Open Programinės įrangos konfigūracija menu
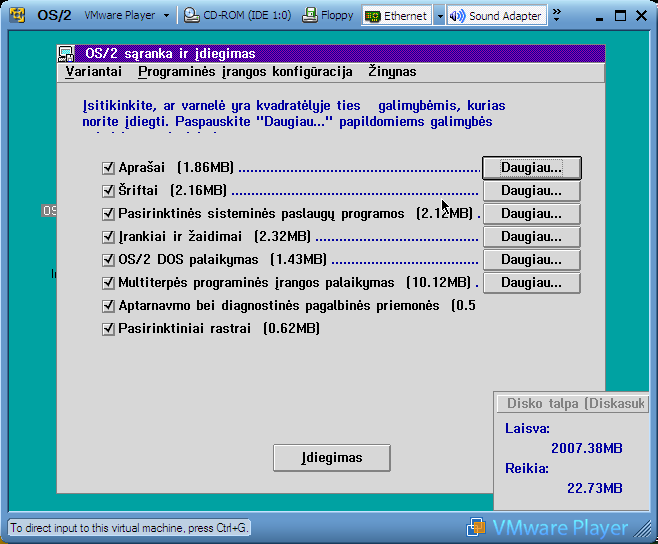 245,72
